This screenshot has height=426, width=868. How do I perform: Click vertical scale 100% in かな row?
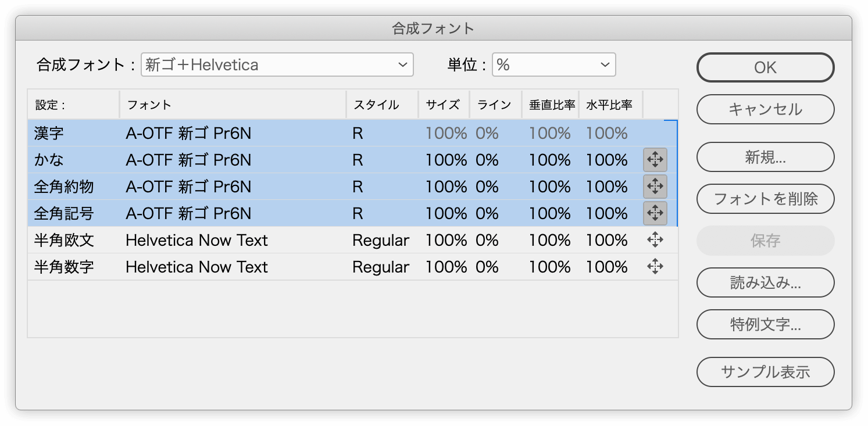pyautogui.click(x=549, y=160)
